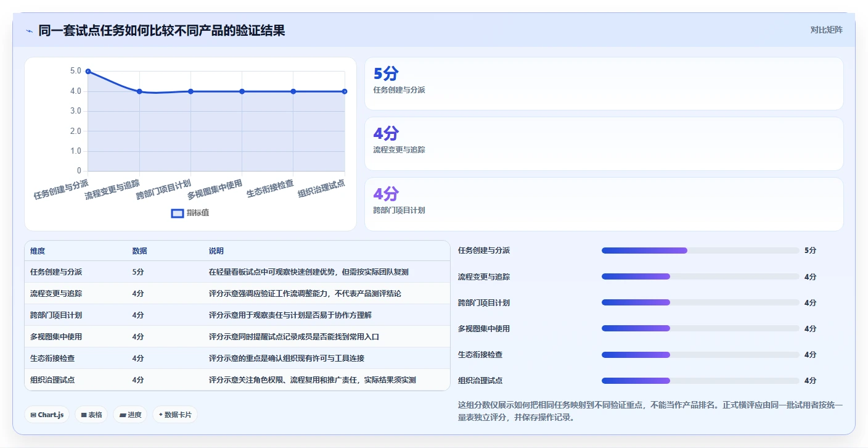Click the description 评分示意同时提醒试点记录成员是否能找到常用入口
The height and width of the screenshot is (448, 868).
pos(294,336)
